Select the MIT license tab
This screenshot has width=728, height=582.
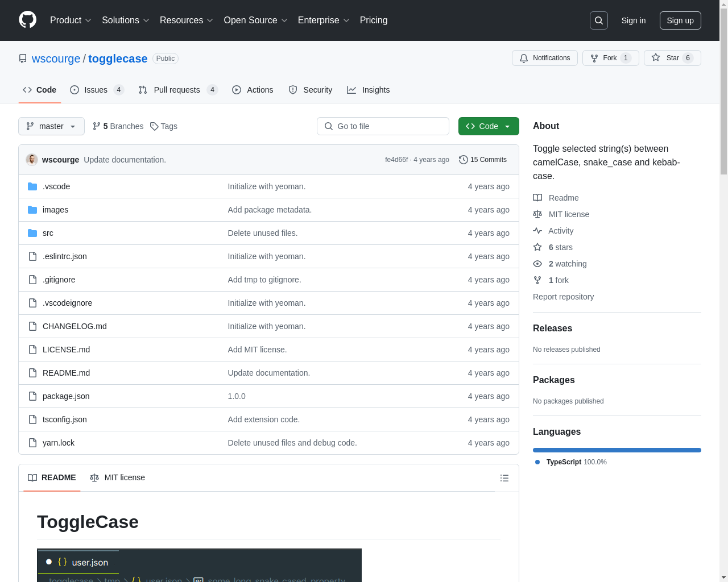click(117, 477)
